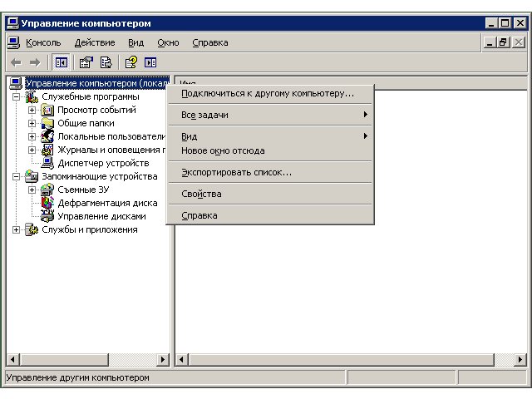Viewport: 532px width, 399px height.
Task: Expand the Общие папки node
Action: pos(32,123)
